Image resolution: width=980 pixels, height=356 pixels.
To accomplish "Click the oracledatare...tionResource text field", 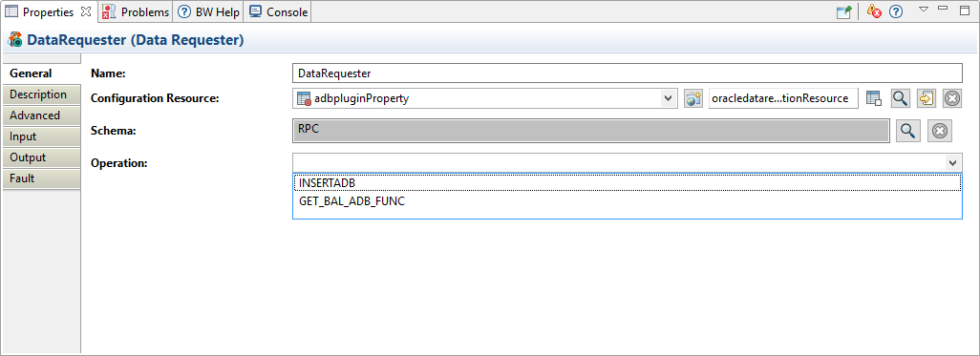I will tap(784, 98).
